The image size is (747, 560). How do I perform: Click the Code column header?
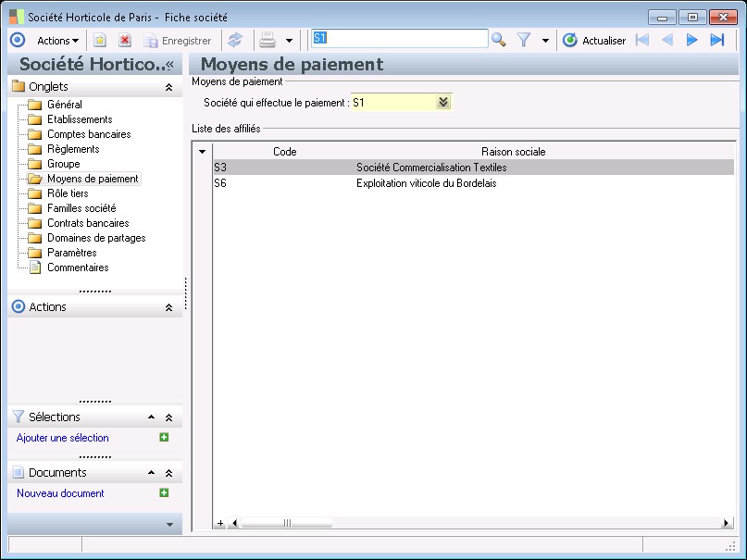point(284,152)
